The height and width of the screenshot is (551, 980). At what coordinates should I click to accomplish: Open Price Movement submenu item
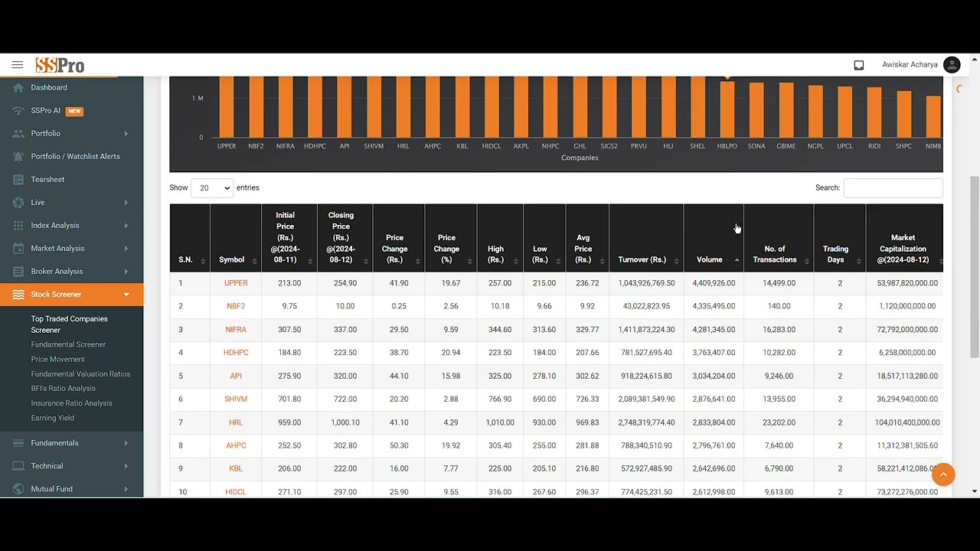coord(58,359)
